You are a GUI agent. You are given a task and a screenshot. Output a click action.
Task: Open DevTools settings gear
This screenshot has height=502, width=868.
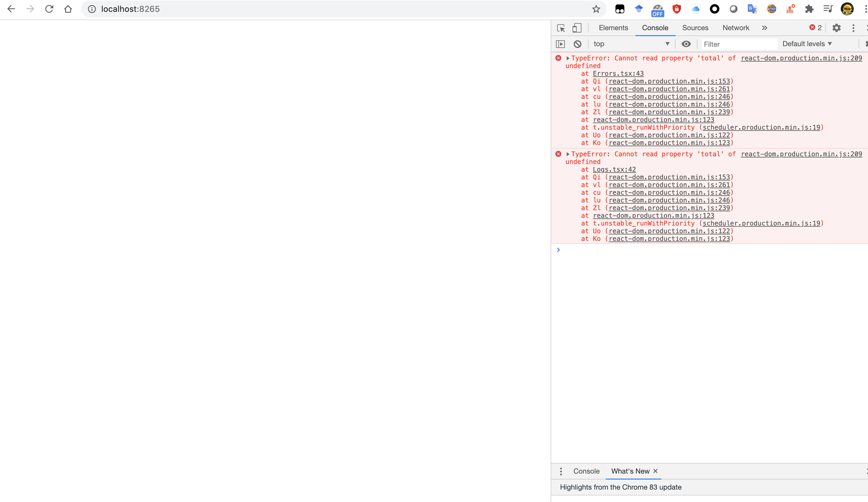[836, 28]
